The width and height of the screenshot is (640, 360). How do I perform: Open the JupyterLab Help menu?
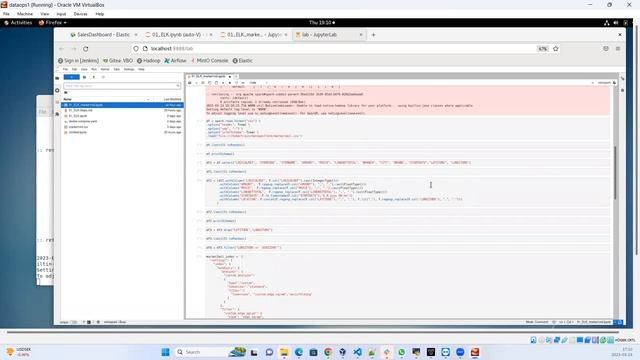(x=141, y=69)
